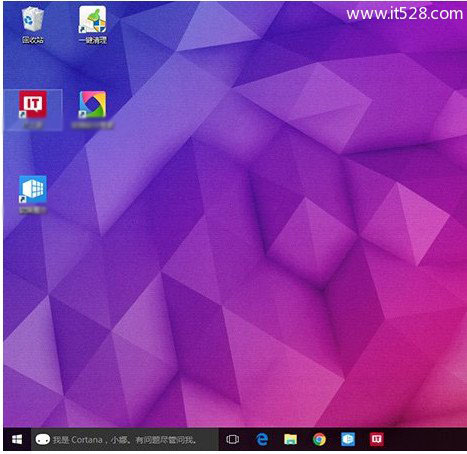Open the Windows Start menu

coord(17,439)
